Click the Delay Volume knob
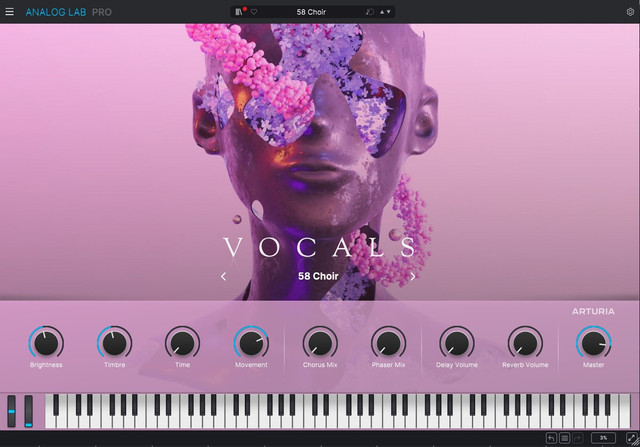This screenshot has height=447, width=640. (x=457, y=343)
